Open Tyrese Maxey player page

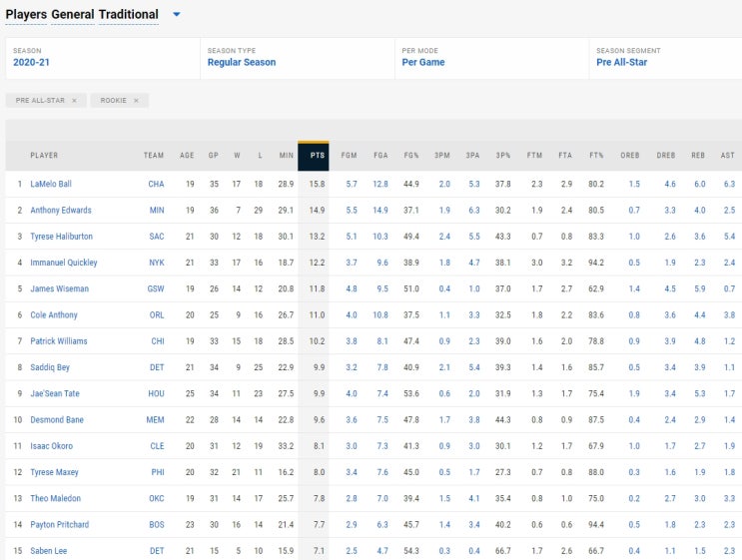[x=54, y=472]
